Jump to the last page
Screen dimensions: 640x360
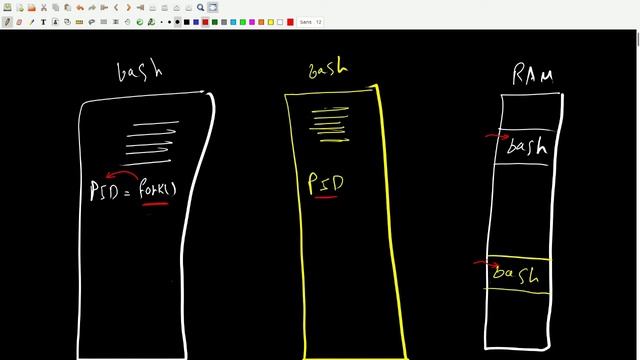coord(140,7)
